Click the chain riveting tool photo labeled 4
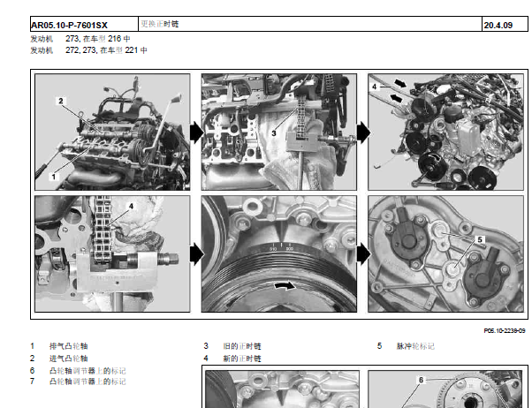This screenshot has width=532, height=408. pos(112,253)
